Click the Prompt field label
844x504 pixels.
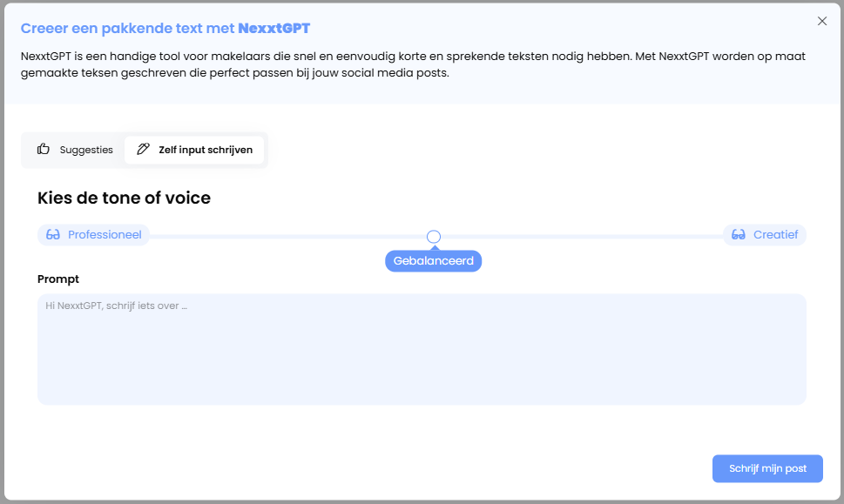click(x=58, y=279)
